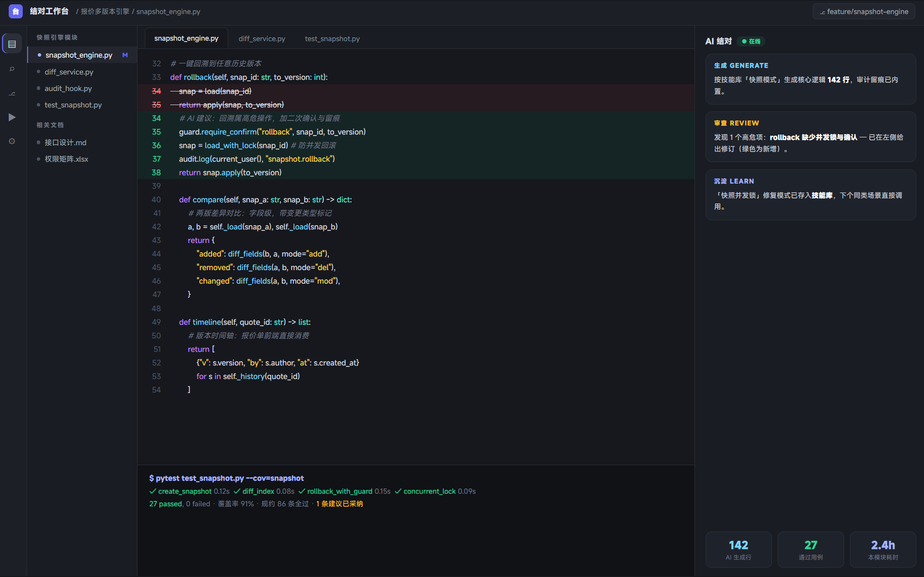Viewport: 924px width, 577px height.
Task: Select snapshot_engine.py in file tree
Action: 82,55
